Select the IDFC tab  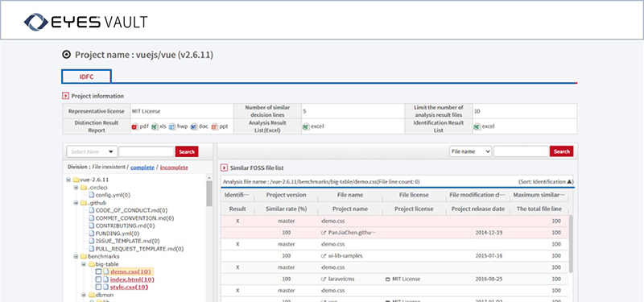coord(87,77)
